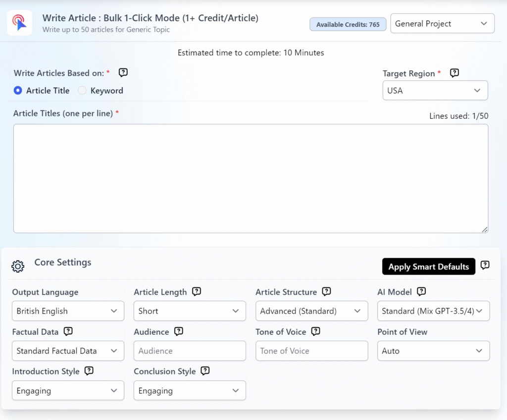The height and width of the screenshot is (420, 507).
Task: Open the Factual Data dropdown
Action: [68, 351]
